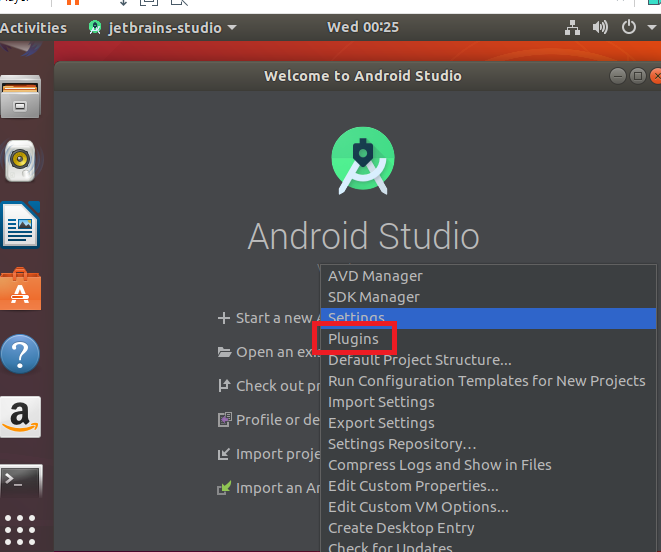Screen dimensions: 661x552
Task: Click the checkout arrow icon beside Check out
Action: (x=224, y=385)
